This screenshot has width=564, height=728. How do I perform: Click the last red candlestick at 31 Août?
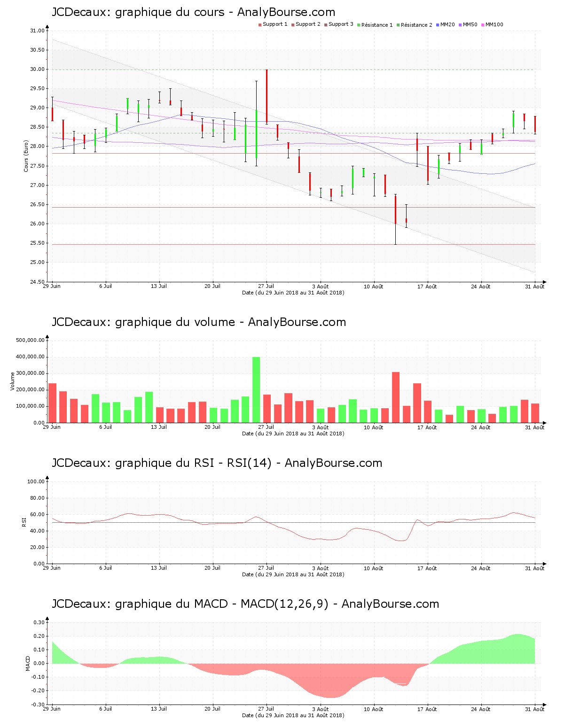point(535,125)
